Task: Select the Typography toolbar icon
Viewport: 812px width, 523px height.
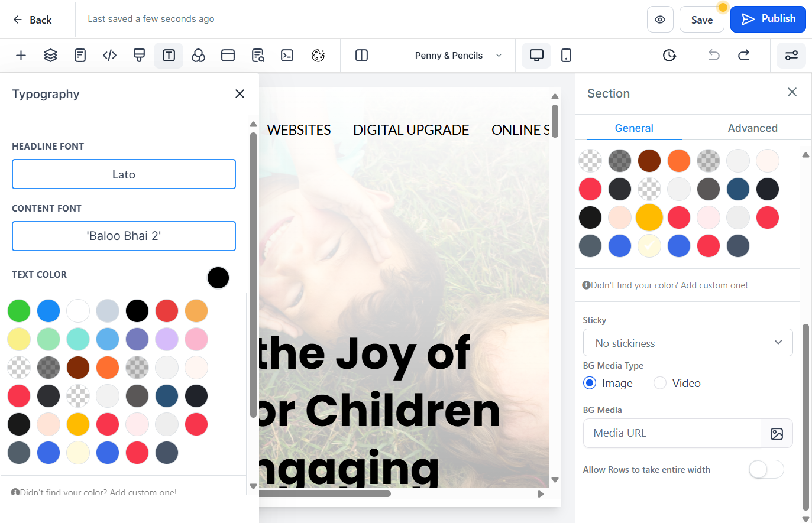Action: tap(169, 56)
